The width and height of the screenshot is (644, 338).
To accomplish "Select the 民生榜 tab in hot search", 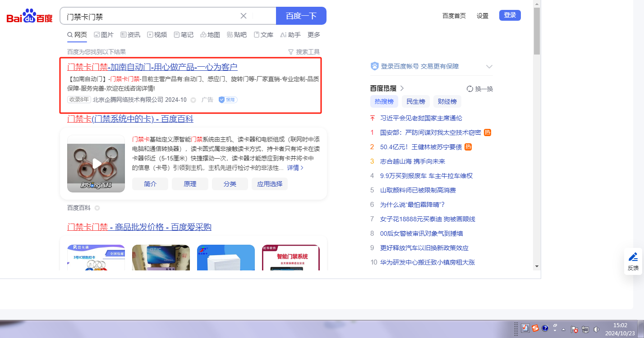I will pyautogui.click(x=415, y=101).
